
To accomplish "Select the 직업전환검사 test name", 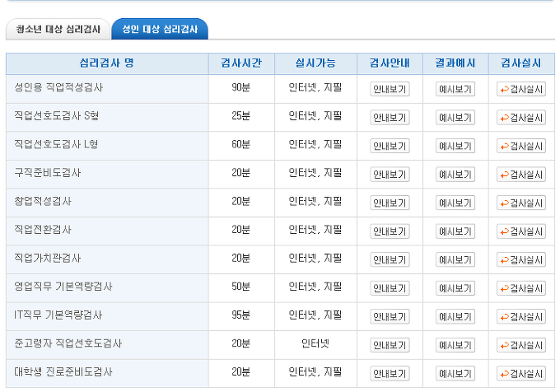I will point(43,230).
